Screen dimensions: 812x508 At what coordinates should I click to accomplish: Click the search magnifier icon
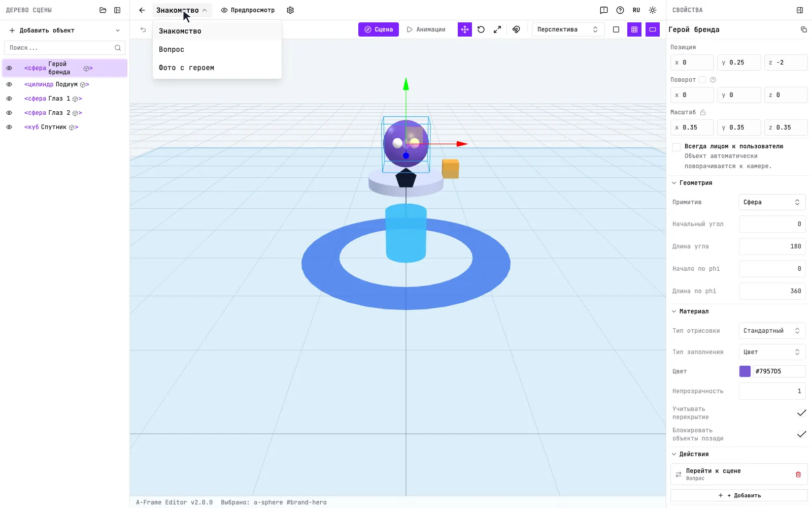[x=118, y=48]
